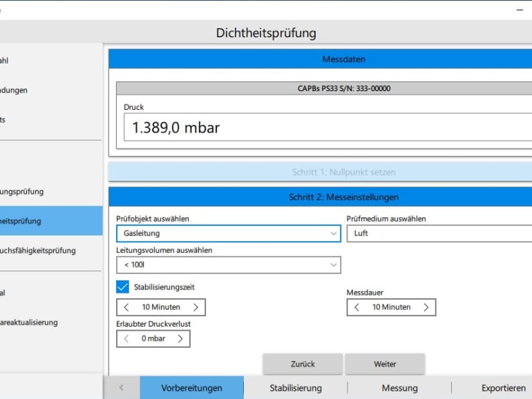Screen dimensions: 532x399
Task: Decrease Messdauer with left arrow
Action: click(357, 307)
